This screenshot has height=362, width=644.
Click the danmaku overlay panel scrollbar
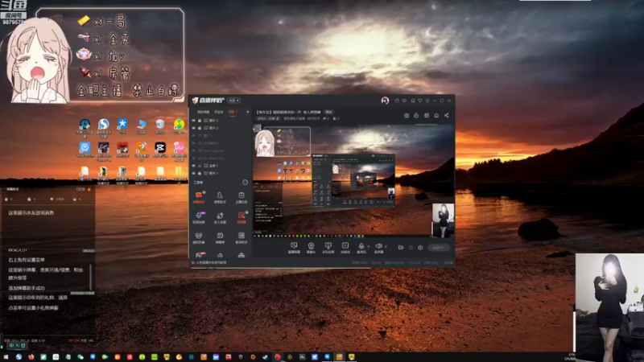coord(90,277)
